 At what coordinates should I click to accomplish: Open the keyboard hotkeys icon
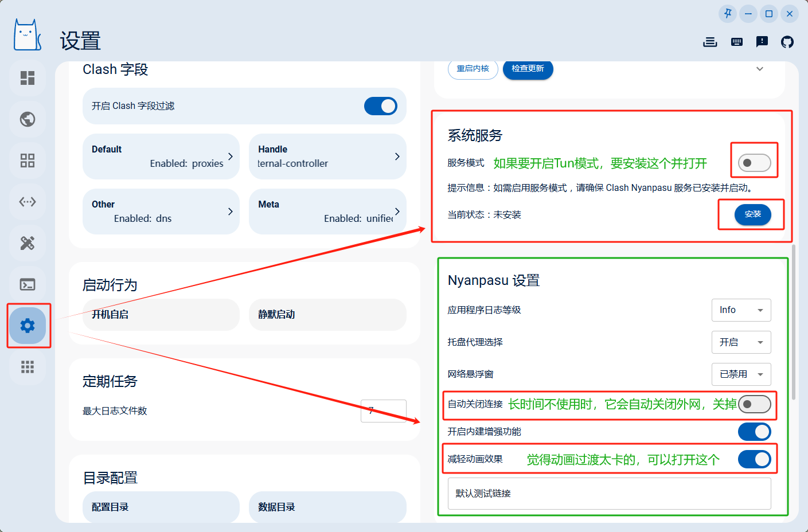(x=737, y=42)
